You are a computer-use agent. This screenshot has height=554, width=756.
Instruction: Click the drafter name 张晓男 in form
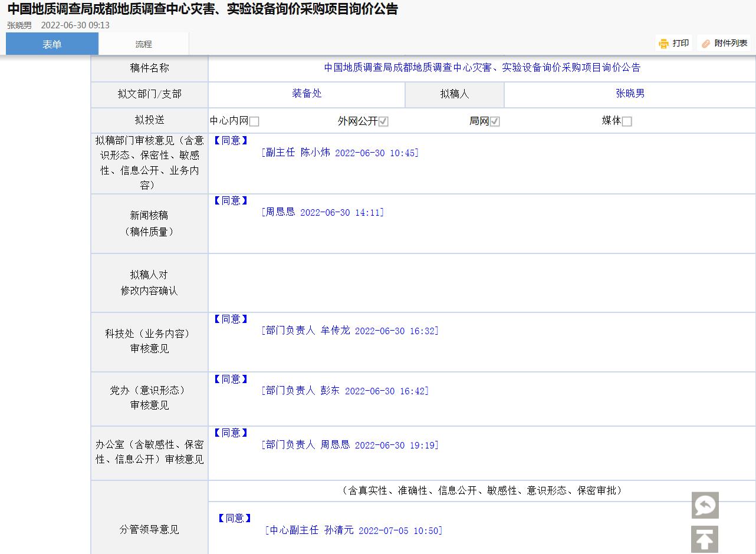[x=630, y=94]
